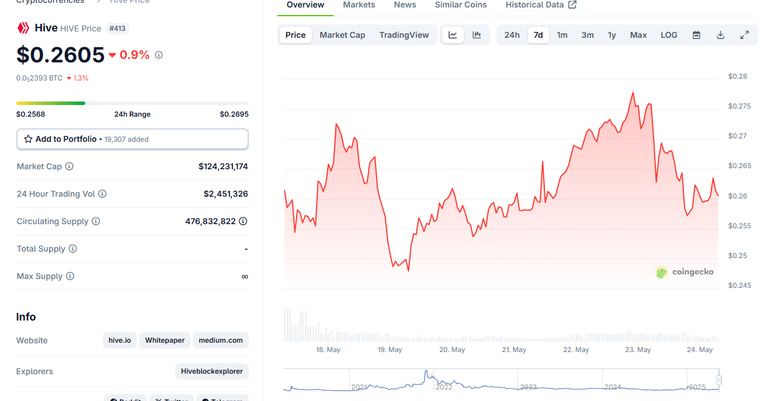Click the 476,832,822 circulating supply value
Image resolution: width=768 pixels, height=401 pixels.
[x=210, y=221]
